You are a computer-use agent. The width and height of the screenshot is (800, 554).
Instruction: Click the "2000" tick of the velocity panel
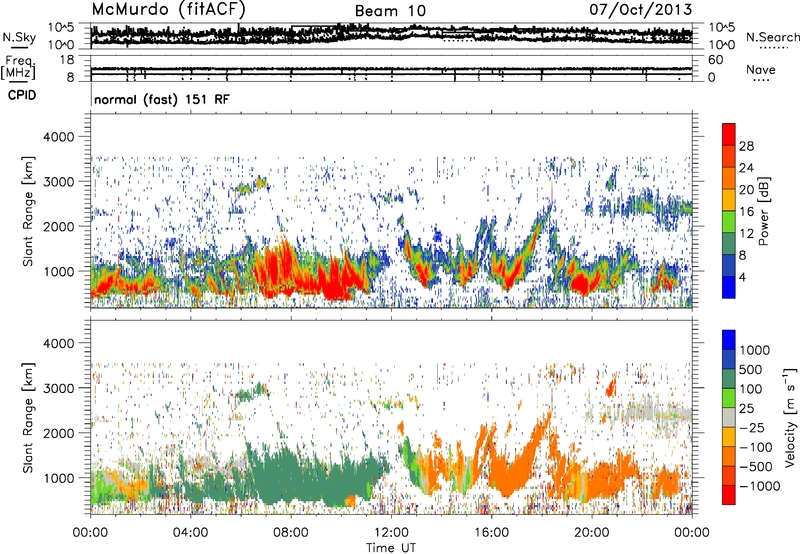pyautogui.click(x=59, y=433)
